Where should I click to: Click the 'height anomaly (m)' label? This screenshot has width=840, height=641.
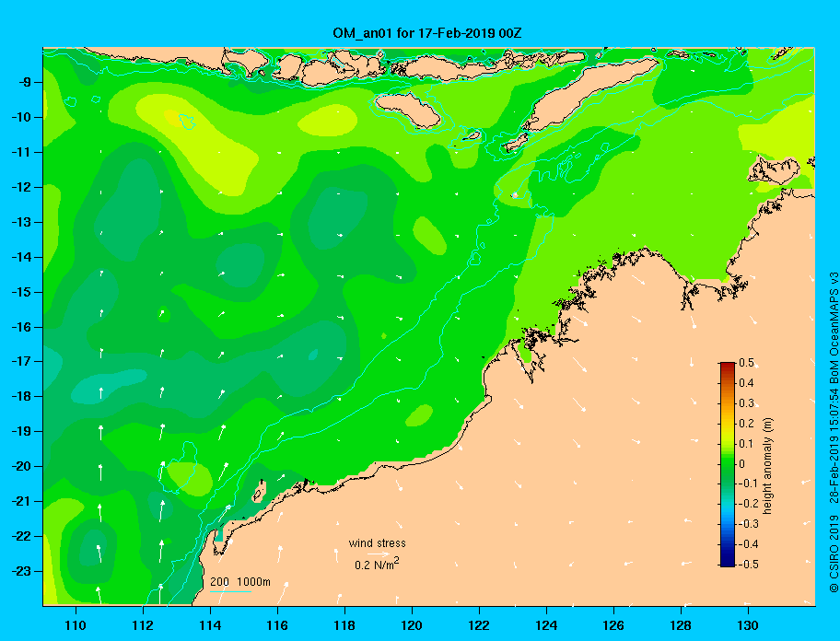(767, 465)
